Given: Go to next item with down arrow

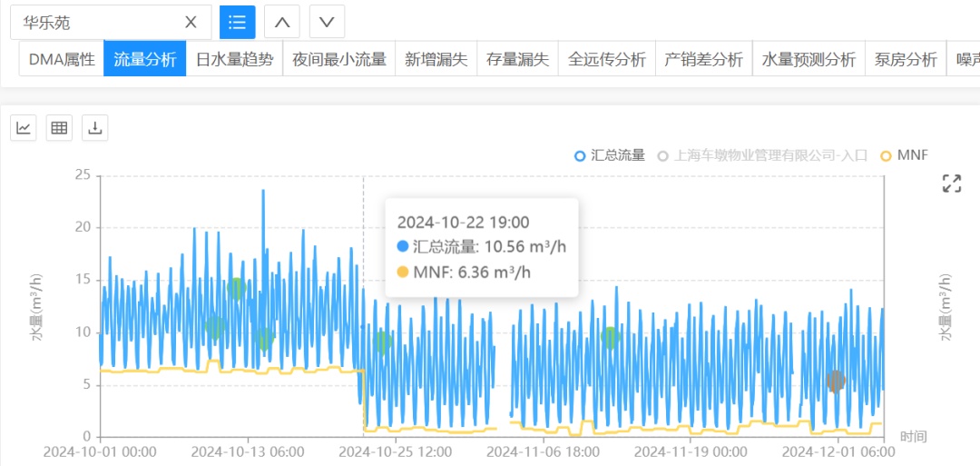Looking at the screenshot, I should coord(327,23).
